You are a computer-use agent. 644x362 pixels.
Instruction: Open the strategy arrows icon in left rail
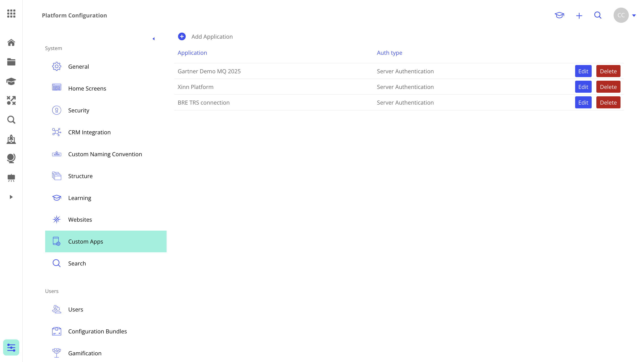[x=11, y=100]
